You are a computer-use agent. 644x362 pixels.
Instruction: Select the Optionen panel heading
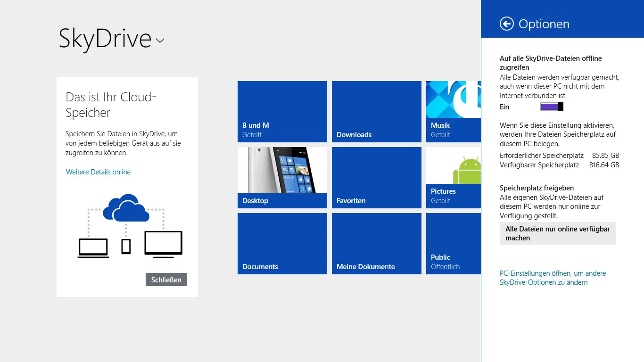coord(544,24)
